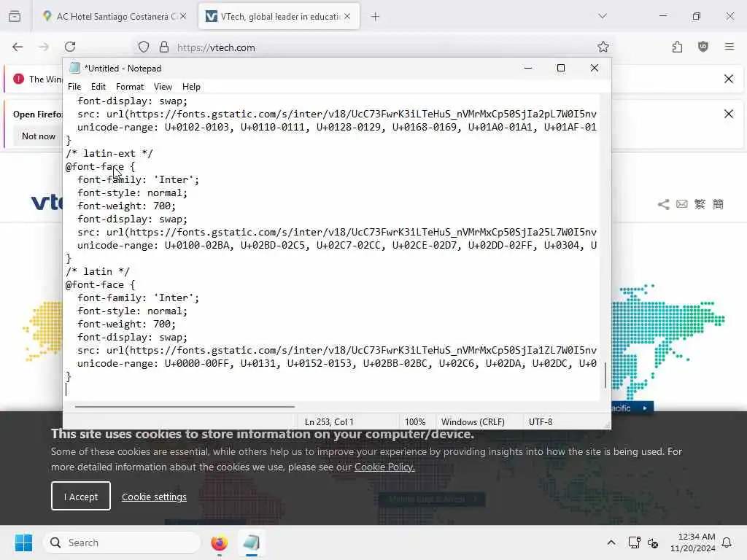
Task: Switch to Simplified Chinese 簡 language
Action: [718, 204]
